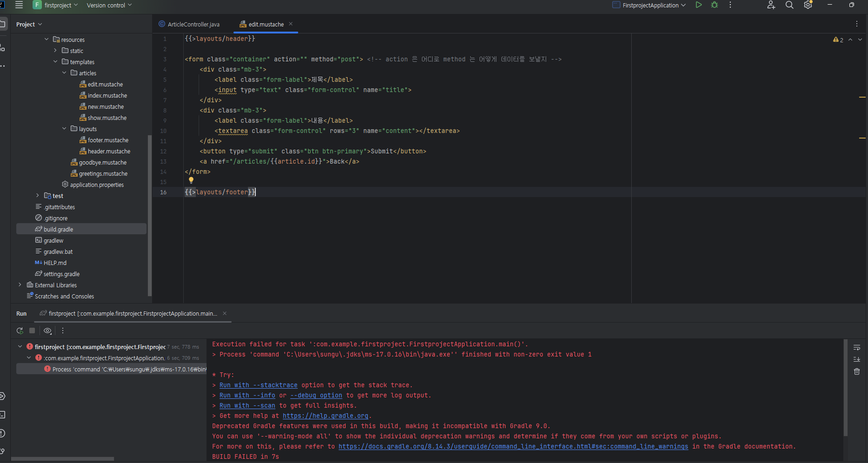Enable scroll to end in console
Viewport: 868px width, 463px height.
coord(857,359)
